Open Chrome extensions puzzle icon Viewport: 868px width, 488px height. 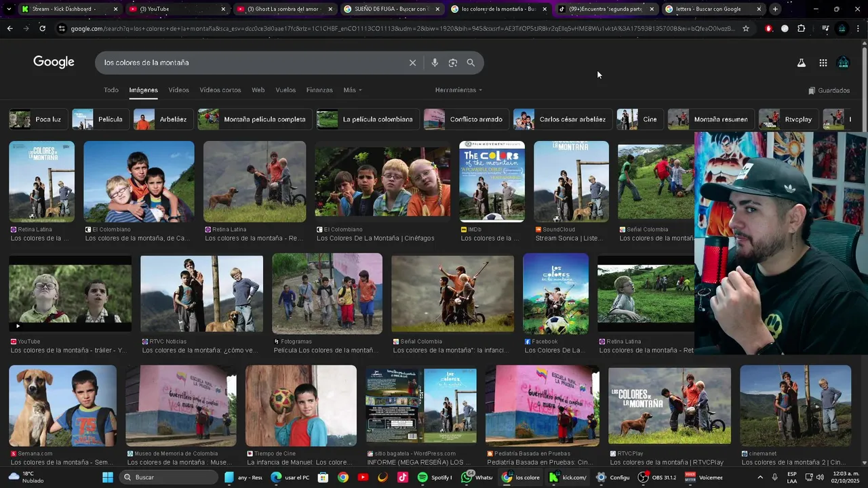801,28
